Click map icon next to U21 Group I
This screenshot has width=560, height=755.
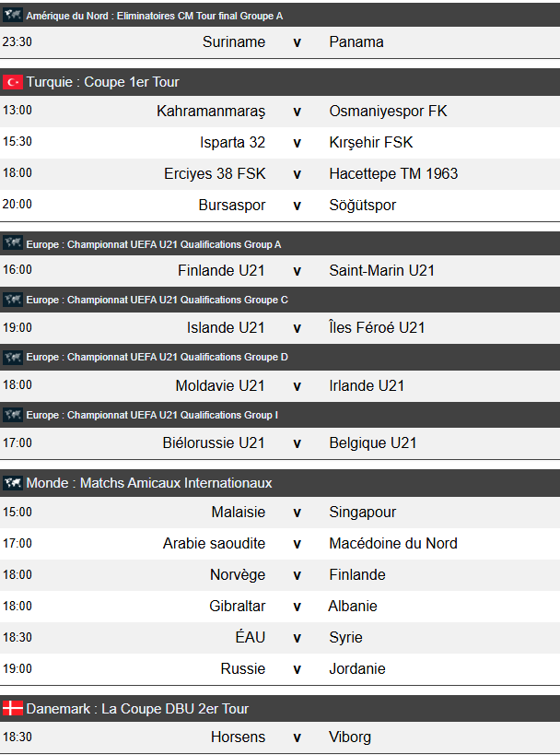pyautogui.click(x=13, y=415)
